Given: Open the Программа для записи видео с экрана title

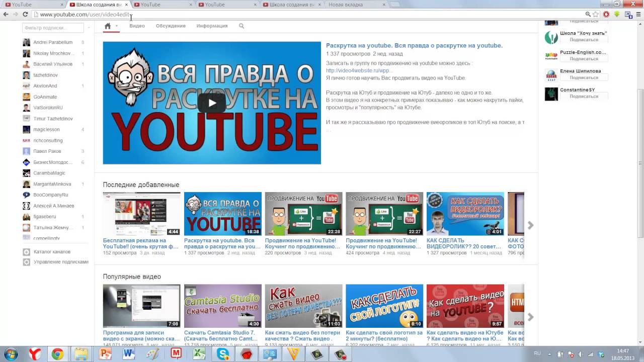Looking at the screenshot, I should (141, 335).
